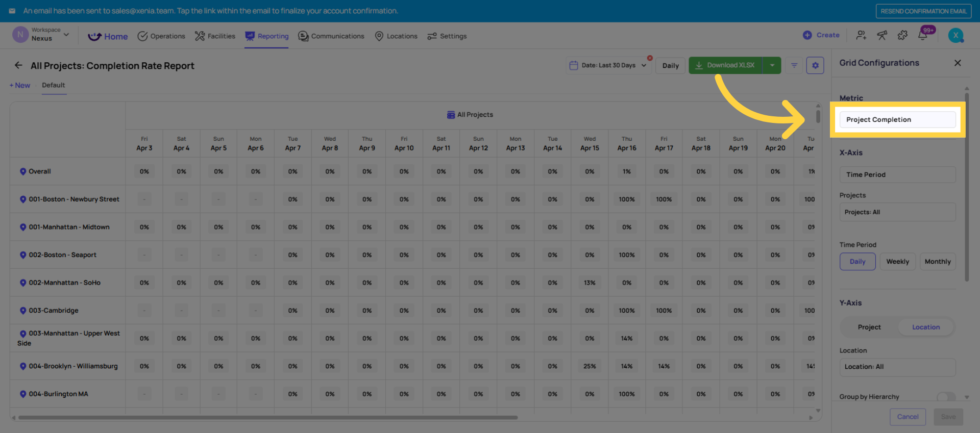This screenshot has width=980, height=433.
Task: Open the notifications bell
Action: pyautogui.click(x=923, y=35)
